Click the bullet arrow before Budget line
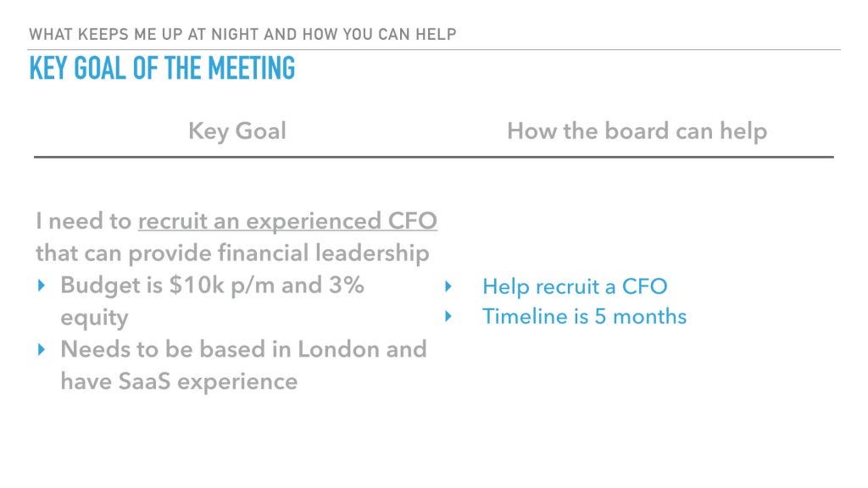868x488 pixels. click(42, 286)
